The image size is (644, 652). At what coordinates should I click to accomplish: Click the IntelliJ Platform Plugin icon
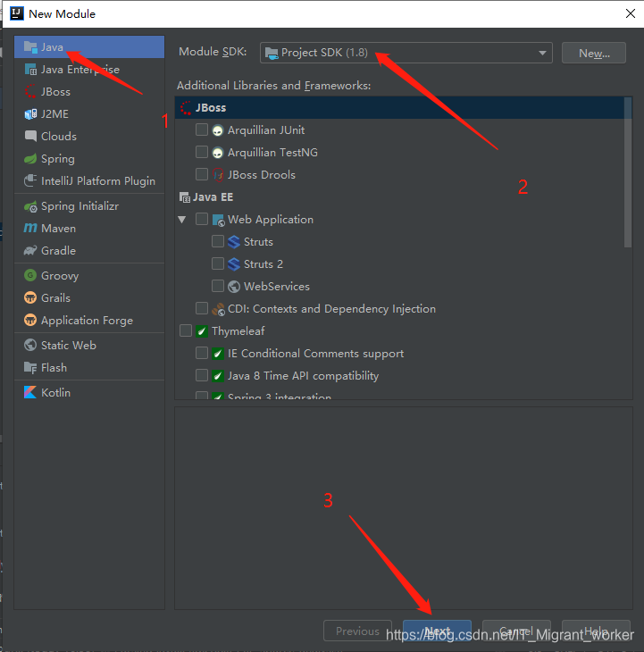coord(30,181)
